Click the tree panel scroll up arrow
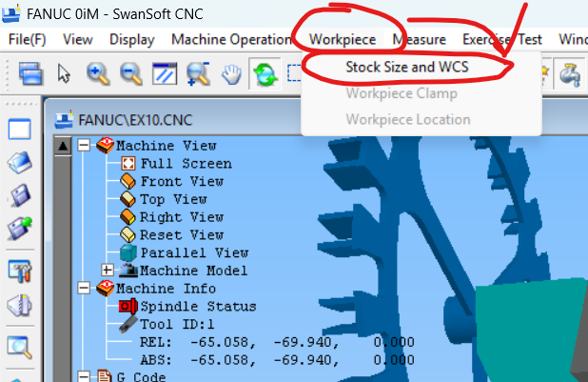The width and height of the screenshot is (588, 382). [64, 146]
